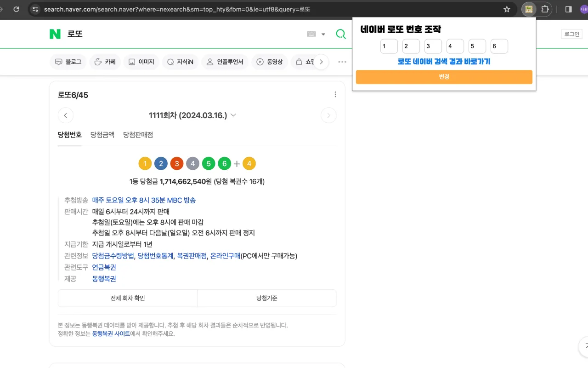Click yellow lotto ball number 1
The width and height of the screenshot is (588, 368).
coord(145,163)
